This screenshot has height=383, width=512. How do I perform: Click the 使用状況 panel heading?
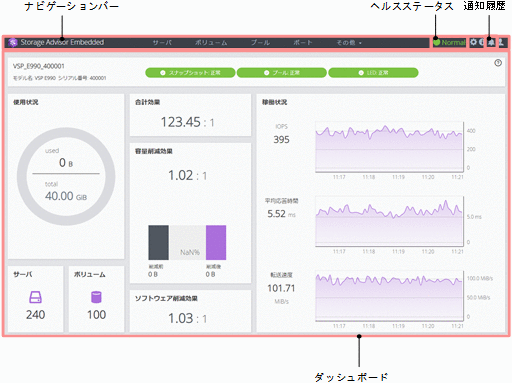26,102
